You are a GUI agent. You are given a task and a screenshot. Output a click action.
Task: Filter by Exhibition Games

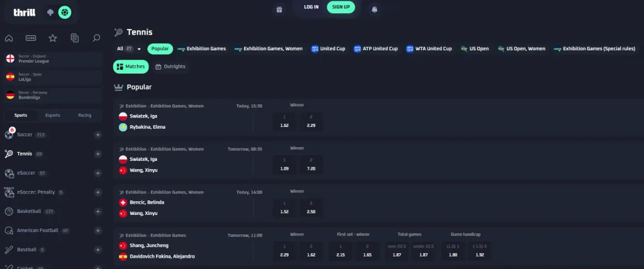(202, 49)
